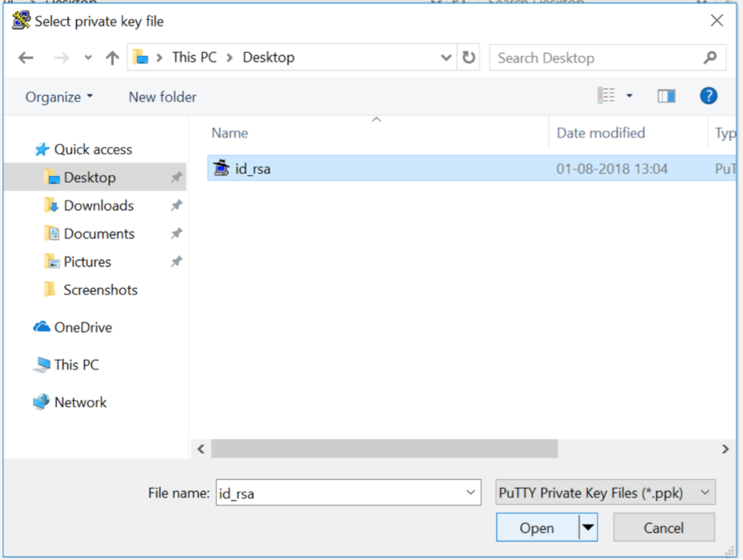Click the Up one level arrow
743x560 pixels.
coord(112,58)
